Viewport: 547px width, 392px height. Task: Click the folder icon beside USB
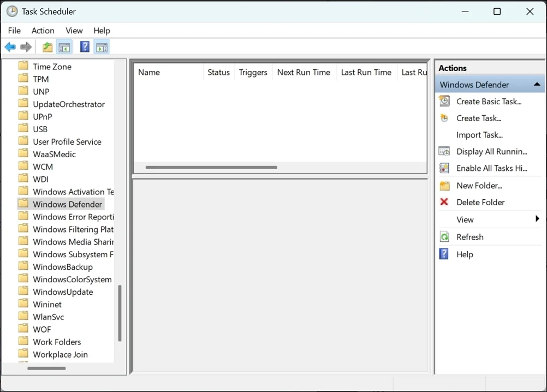23,128
